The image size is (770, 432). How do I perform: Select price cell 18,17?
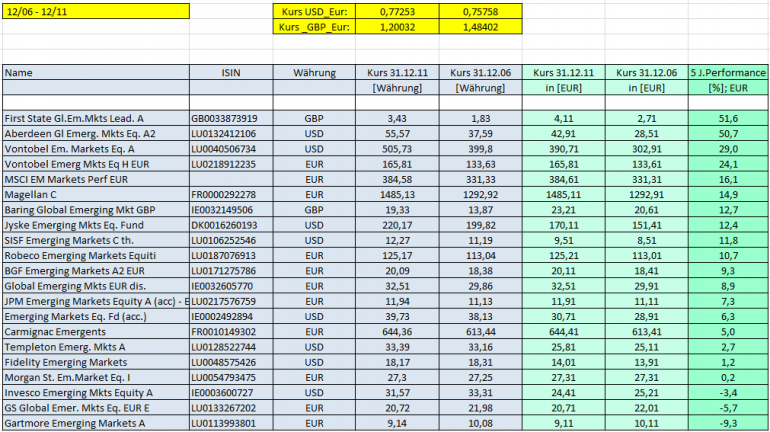tap(397, 362)
